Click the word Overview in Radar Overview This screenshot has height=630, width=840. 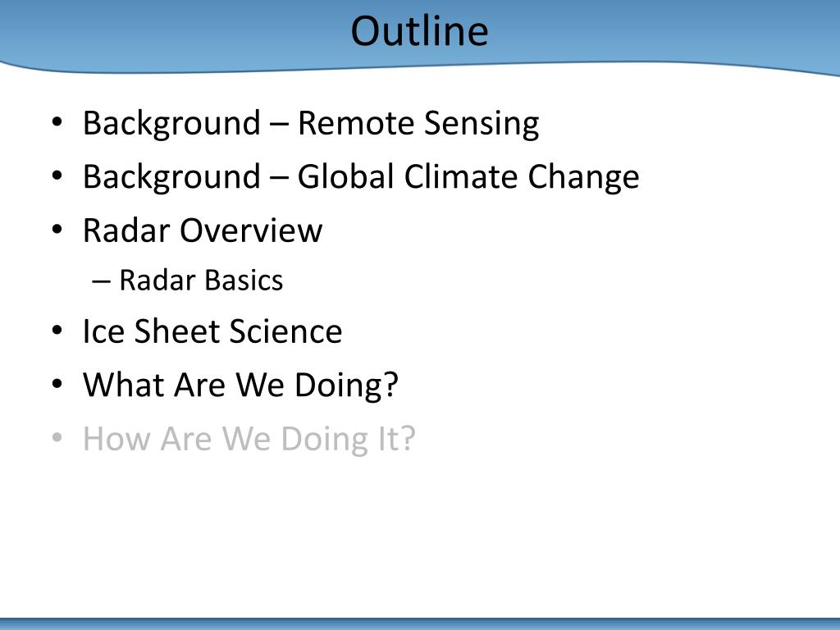click(x=251, y=231)
